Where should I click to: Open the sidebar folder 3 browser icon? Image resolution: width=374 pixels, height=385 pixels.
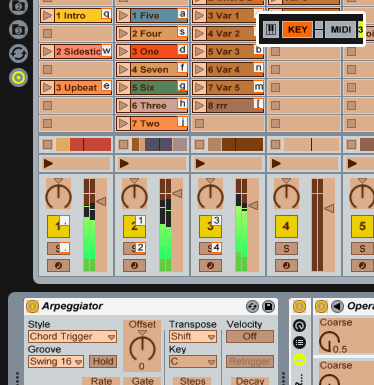(x=18, y=30)
